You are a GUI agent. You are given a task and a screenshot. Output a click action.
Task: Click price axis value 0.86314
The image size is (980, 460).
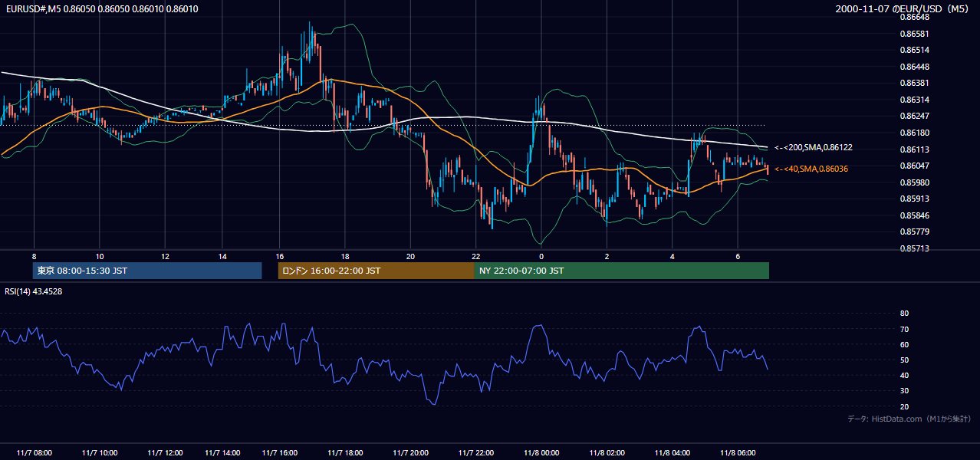coord(914,100)
